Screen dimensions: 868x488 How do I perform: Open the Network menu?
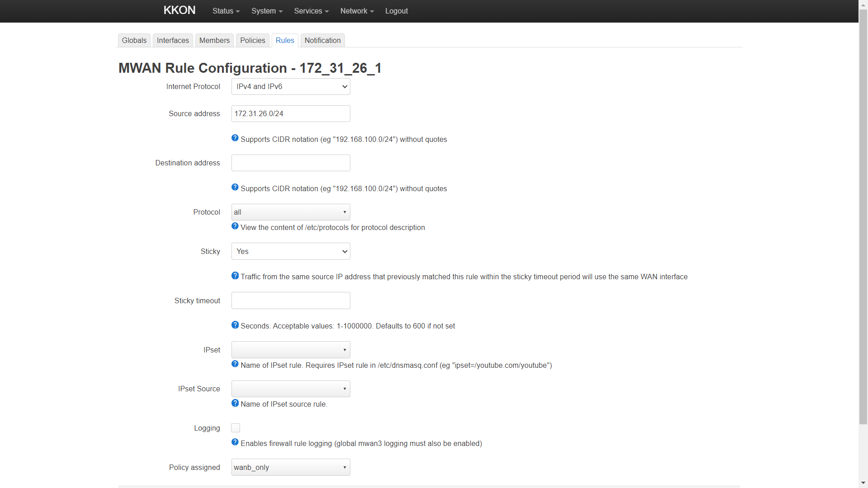[x=357, y=11]
